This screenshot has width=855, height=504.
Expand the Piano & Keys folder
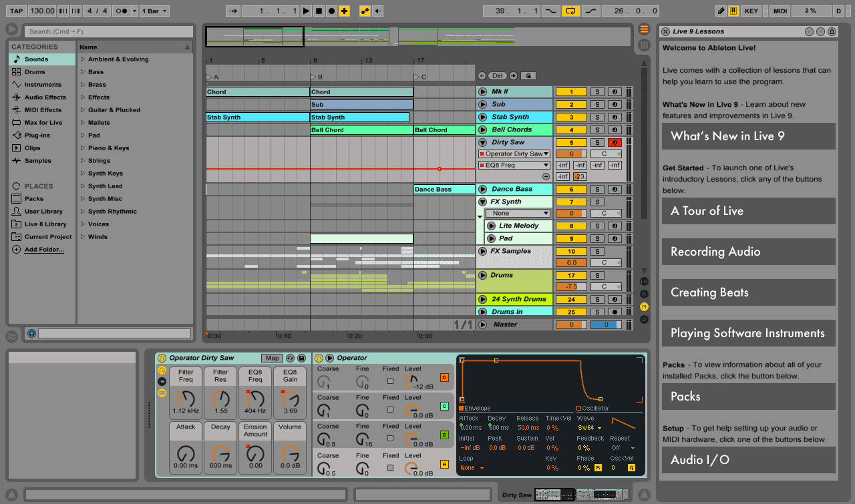click(x=83, y=148)
